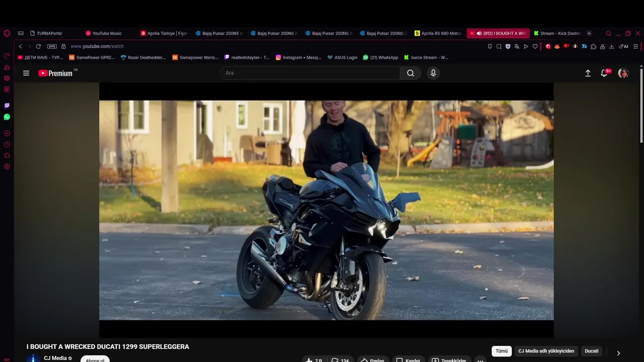The image size is (644, 362).
Task: Click the video player to pause
Action: [326, 210]
